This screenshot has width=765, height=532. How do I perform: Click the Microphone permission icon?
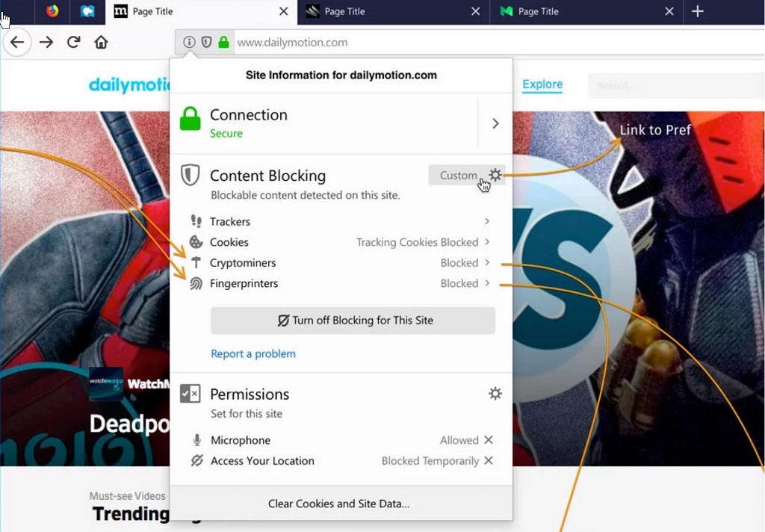tap(196, 440)
